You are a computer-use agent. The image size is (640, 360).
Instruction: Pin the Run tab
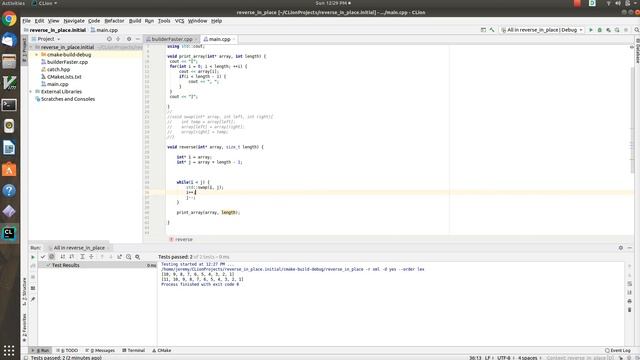pyautogui.click(x=33, y=299)
